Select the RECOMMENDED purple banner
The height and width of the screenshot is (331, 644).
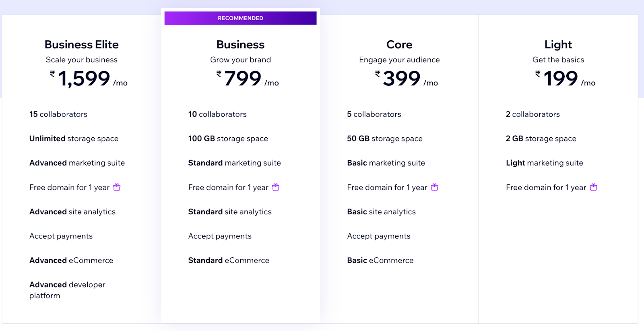point(240,18)
